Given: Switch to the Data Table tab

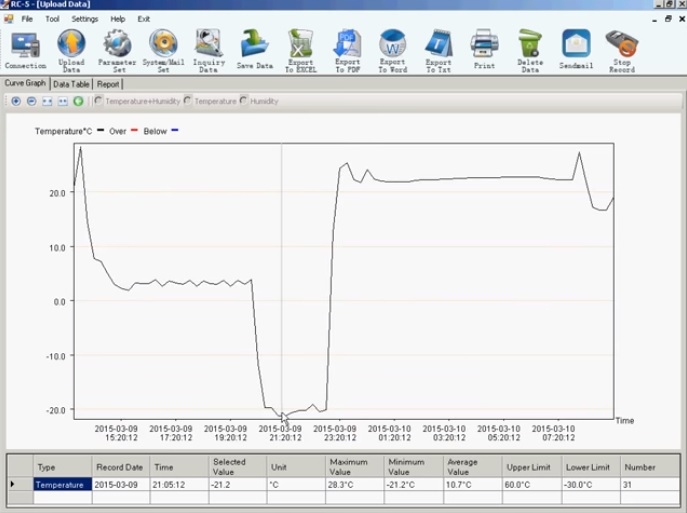Looking at the screenshot, I should pos(71,84).
